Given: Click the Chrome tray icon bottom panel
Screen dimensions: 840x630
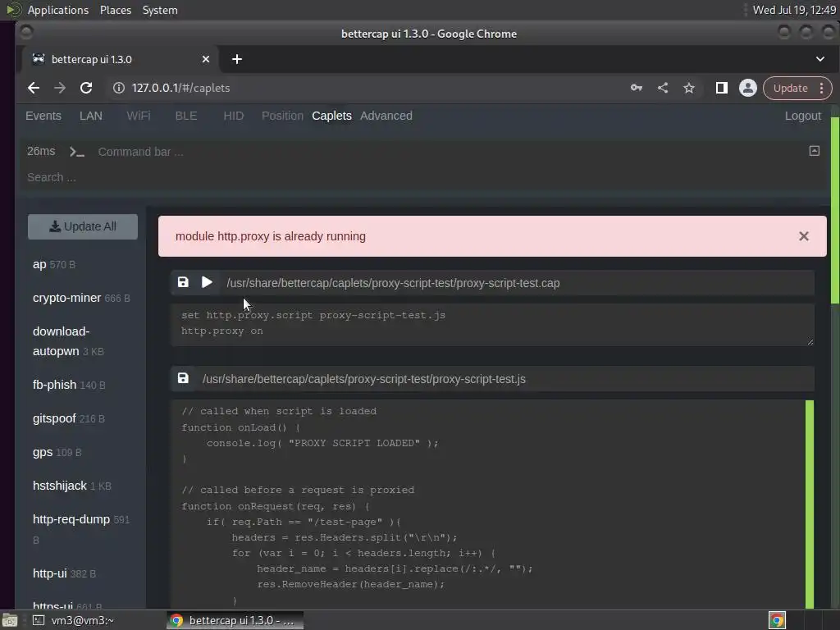Looking at the screenshot, I should pos(777,620).
